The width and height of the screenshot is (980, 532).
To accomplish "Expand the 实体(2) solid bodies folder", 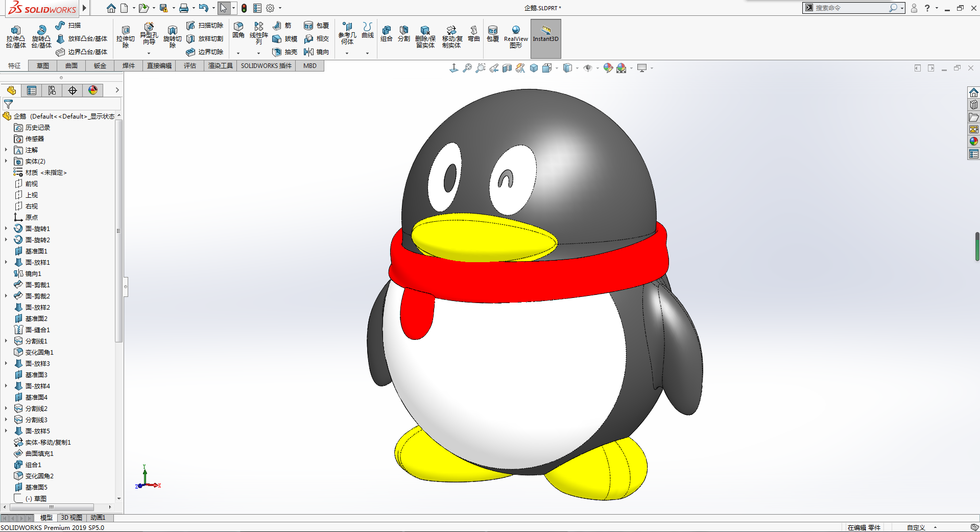I will pyautogui.click(x=6, y=161).
